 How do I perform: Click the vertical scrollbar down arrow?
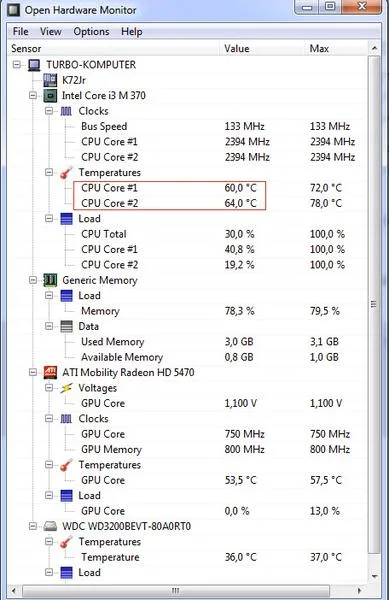pyautogui.click(x=374, y=576)
